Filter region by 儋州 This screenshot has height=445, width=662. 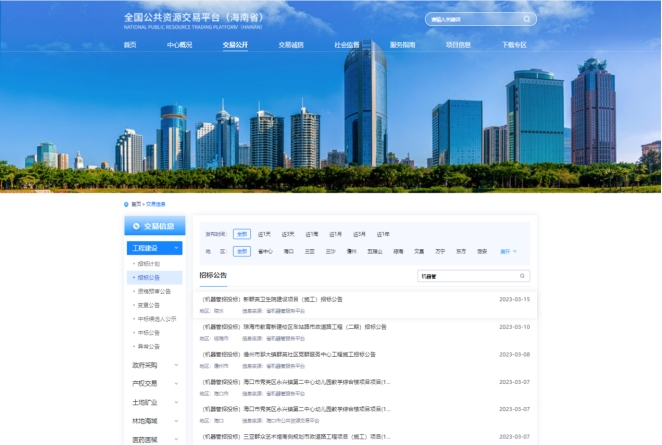point(351,251)
